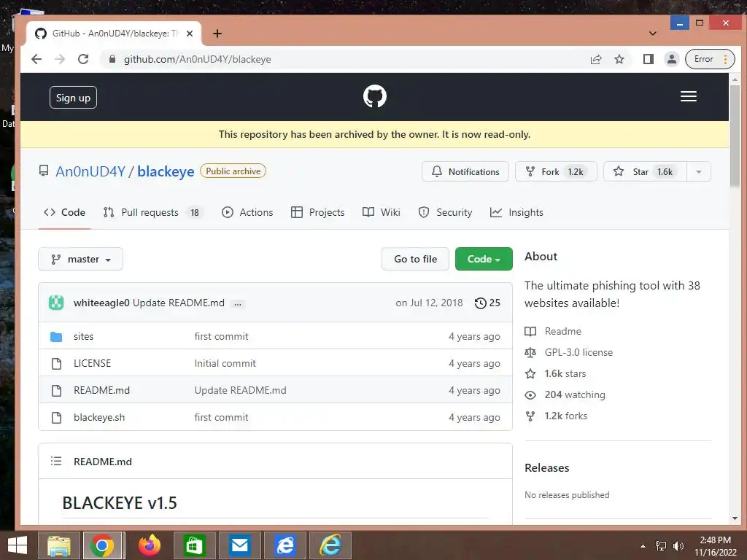Screen dimensions: 747x560
Task: Bookmark page with star icon in address bar
Action: pyautogui.click(x=619, y=59)
